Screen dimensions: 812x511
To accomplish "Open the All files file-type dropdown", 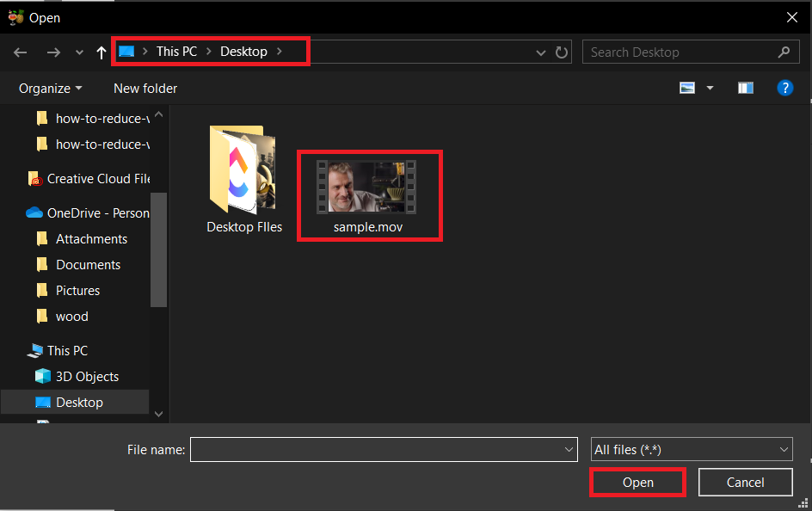I will coord(691,449).
